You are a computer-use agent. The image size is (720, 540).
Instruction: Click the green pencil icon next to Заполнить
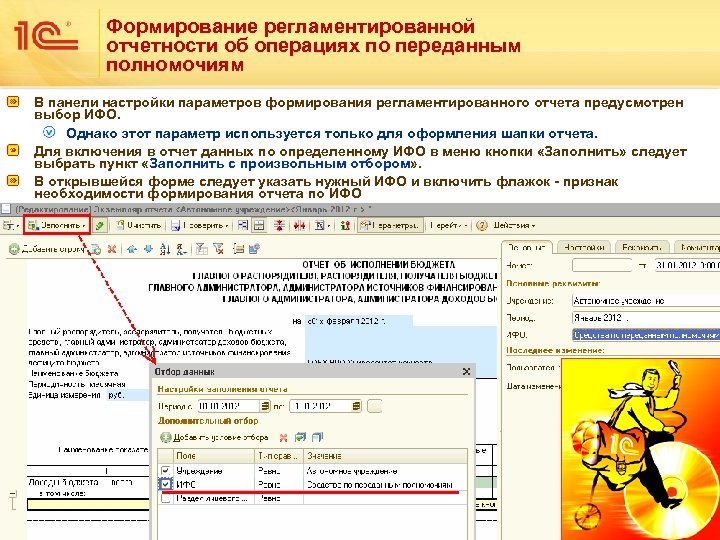99,225
